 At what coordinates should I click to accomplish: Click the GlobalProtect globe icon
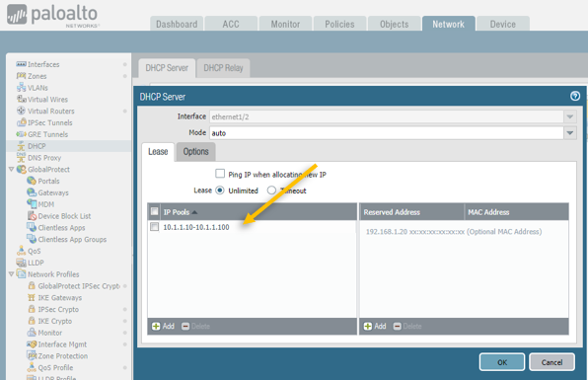[22, 169]
